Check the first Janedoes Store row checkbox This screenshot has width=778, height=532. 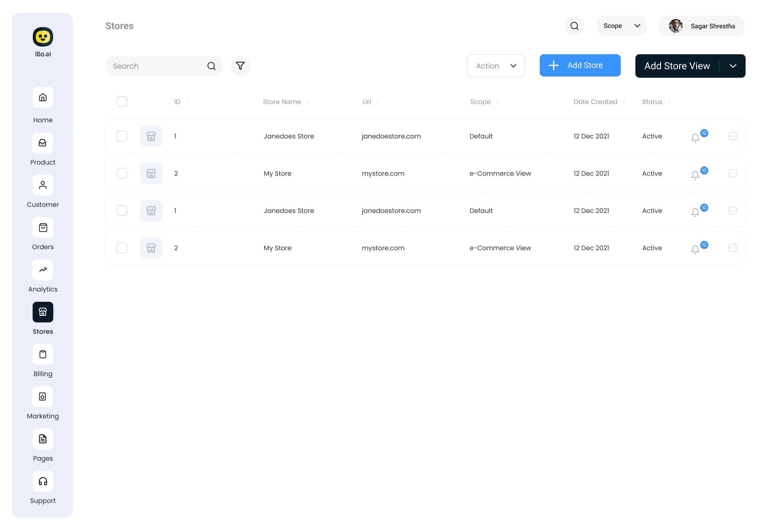click(122, 136)
